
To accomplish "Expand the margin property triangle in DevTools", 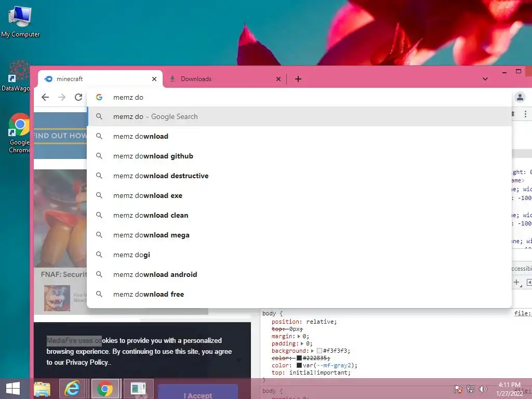I will coord(299,336).
